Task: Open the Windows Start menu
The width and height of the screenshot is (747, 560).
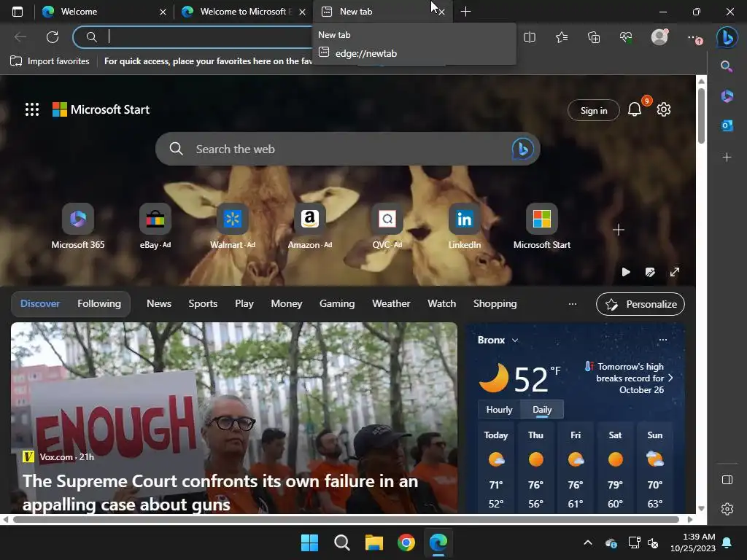Action: point(309,542)
